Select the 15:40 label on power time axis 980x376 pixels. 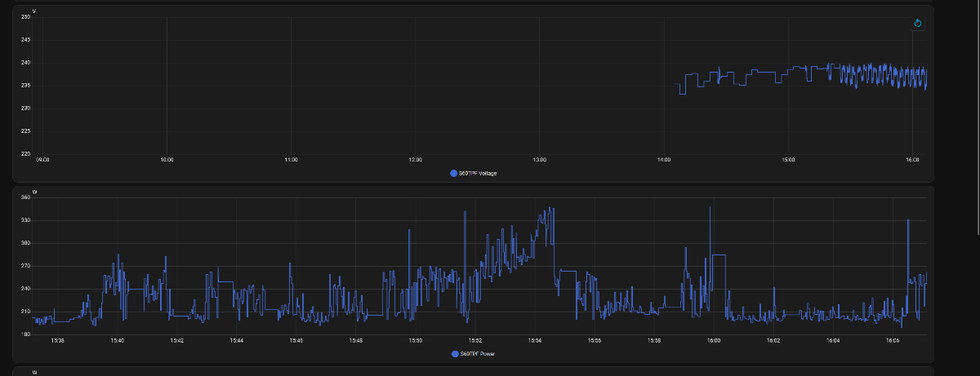tap(117, 341)
